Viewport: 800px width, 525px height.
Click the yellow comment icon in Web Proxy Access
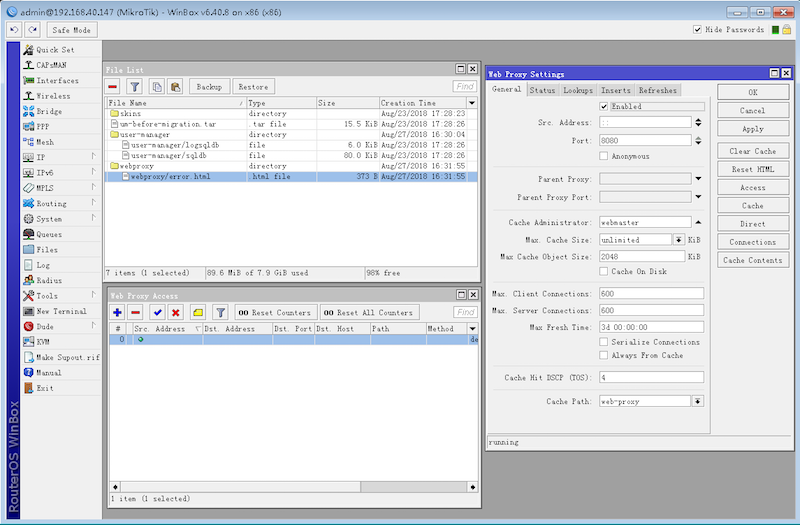pos(198,312)
